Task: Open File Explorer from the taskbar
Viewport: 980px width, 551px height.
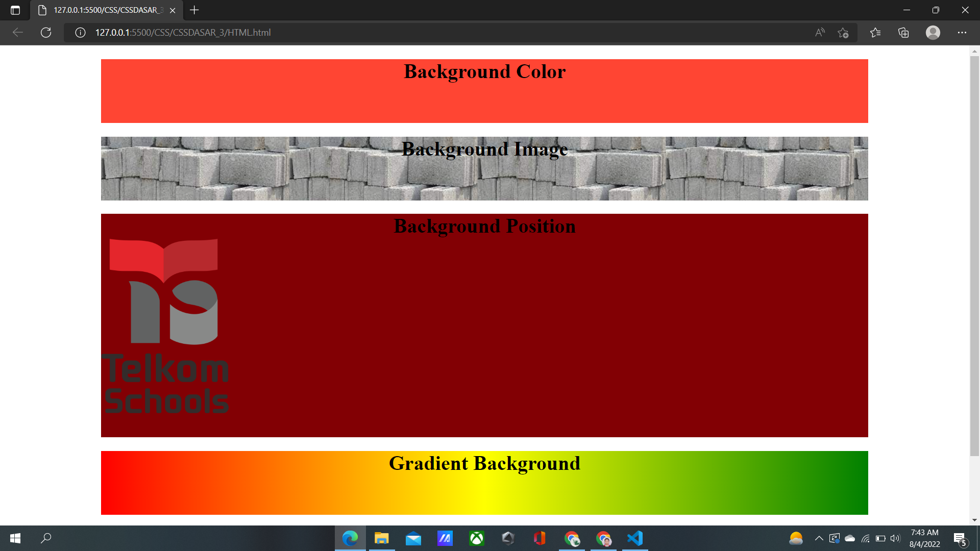Action: (382, 538)
